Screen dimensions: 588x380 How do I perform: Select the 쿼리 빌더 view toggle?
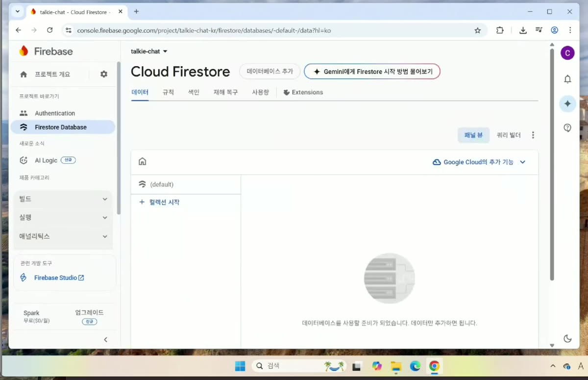pos(508,135)
